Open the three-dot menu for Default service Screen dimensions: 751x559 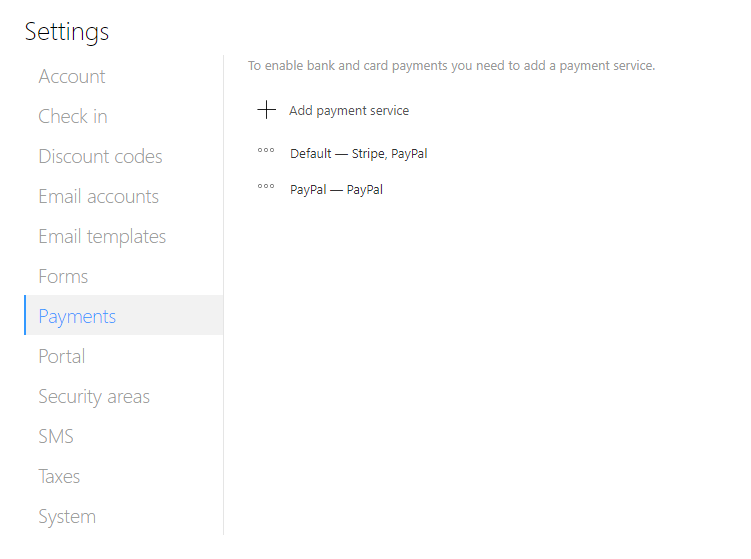tap(266, 150)
